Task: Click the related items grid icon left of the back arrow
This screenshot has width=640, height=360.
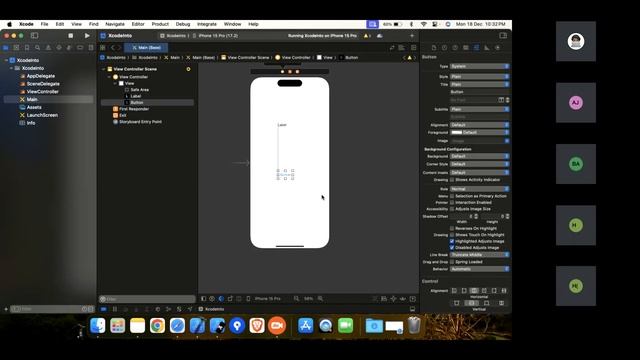Action: (103, 48)
